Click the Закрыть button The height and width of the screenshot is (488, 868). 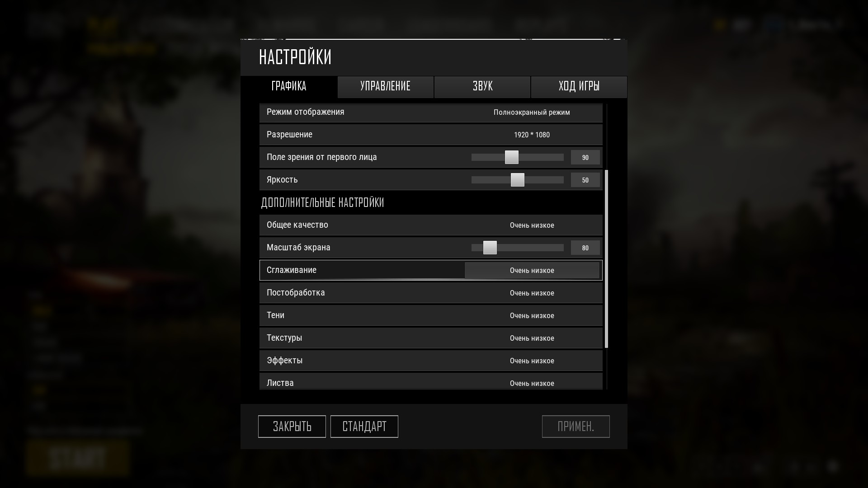(292, 427)
